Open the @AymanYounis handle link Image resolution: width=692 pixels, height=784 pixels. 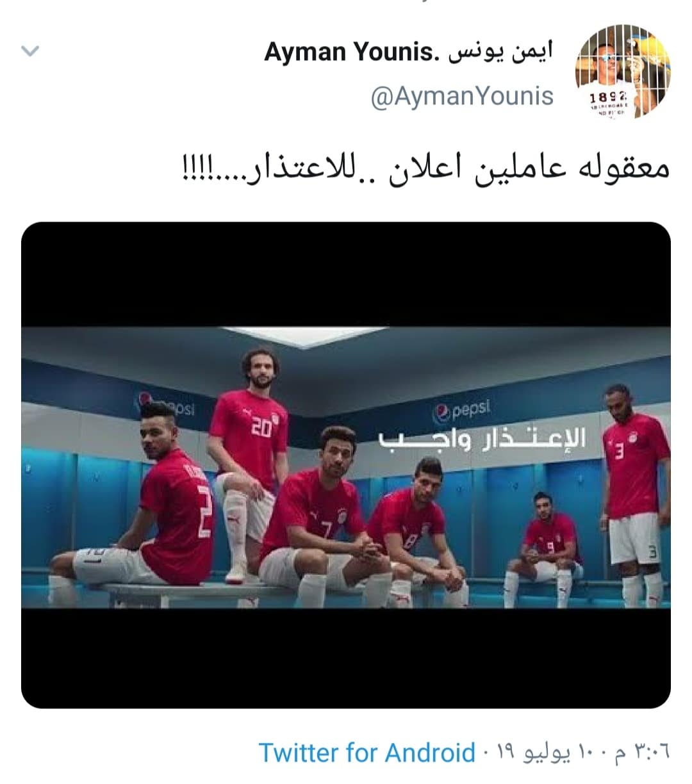462,96
